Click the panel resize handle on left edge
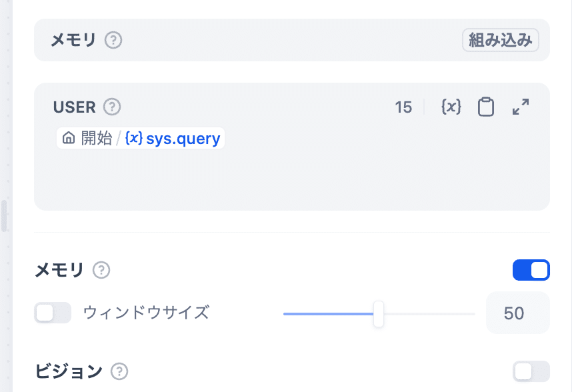The height and width of the screenshot is (392, 572). (4, 217)
